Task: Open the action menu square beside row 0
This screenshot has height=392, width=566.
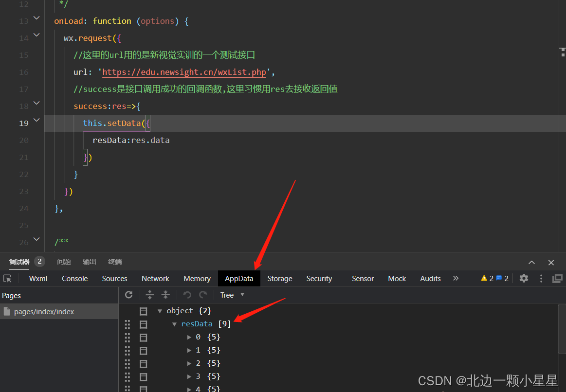Action: (143, 338)
